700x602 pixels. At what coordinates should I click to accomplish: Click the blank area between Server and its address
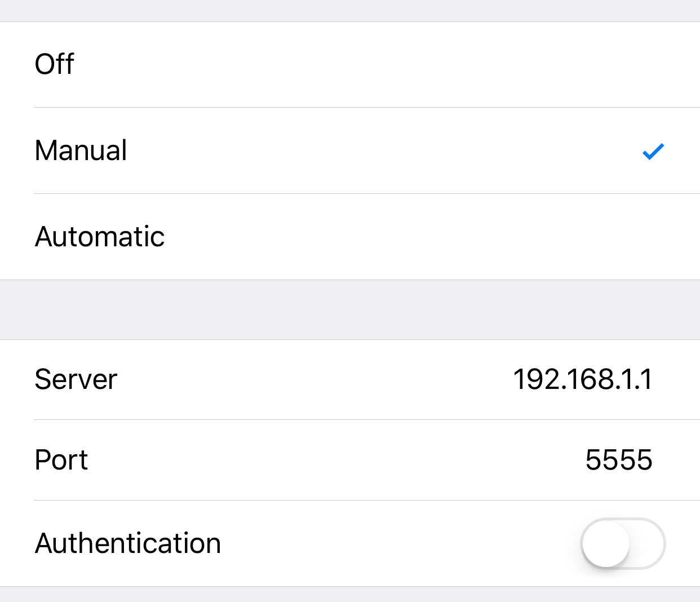316,379
